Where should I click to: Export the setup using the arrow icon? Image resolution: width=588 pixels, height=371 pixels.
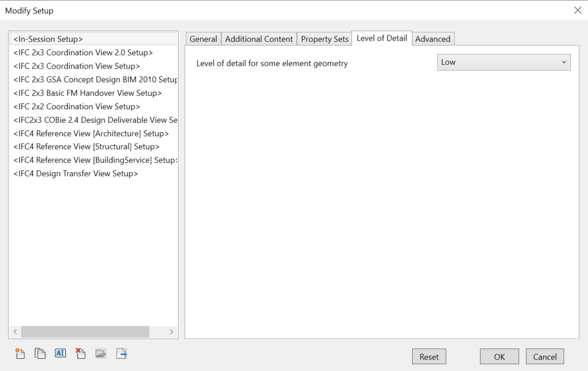(122, 353)
